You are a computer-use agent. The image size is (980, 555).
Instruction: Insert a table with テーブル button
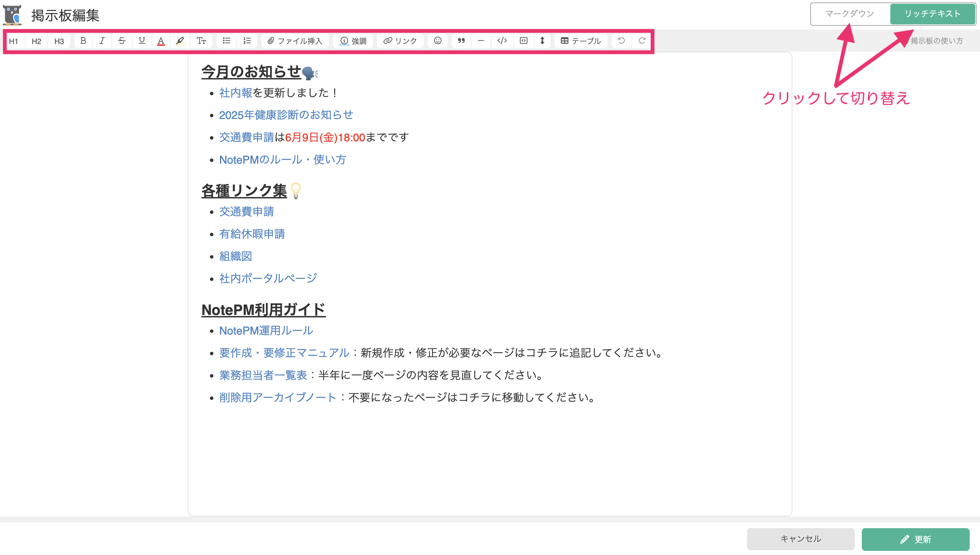(x=580, y=41)
